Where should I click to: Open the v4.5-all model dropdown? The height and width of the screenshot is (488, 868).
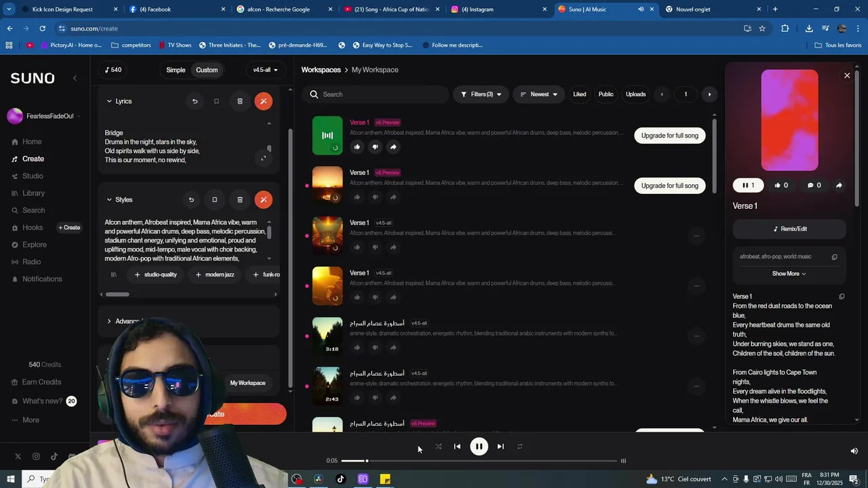pos(265,70)
